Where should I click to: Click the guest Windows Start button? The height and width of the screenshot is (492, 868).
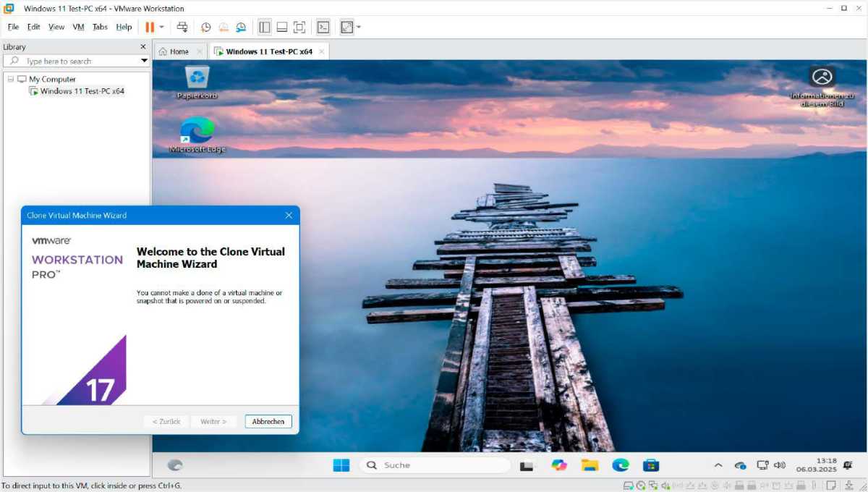[x=341, y=465]
